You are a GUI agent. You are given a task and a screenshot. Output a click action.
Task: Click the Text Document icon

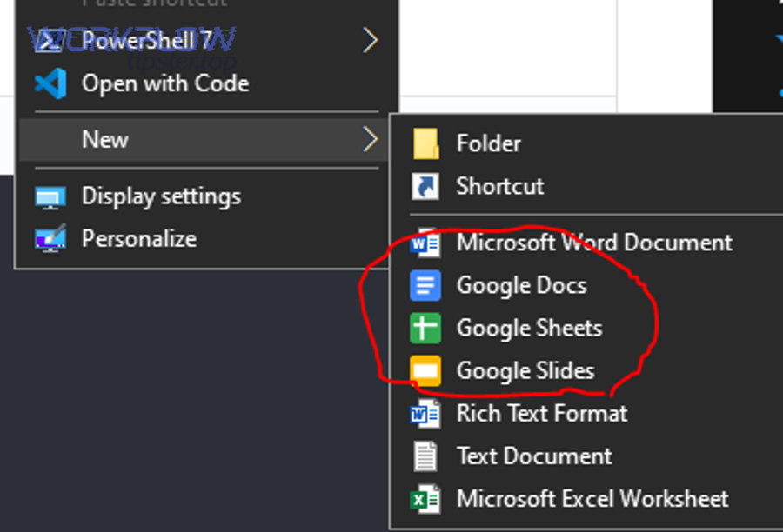point(425,456)
